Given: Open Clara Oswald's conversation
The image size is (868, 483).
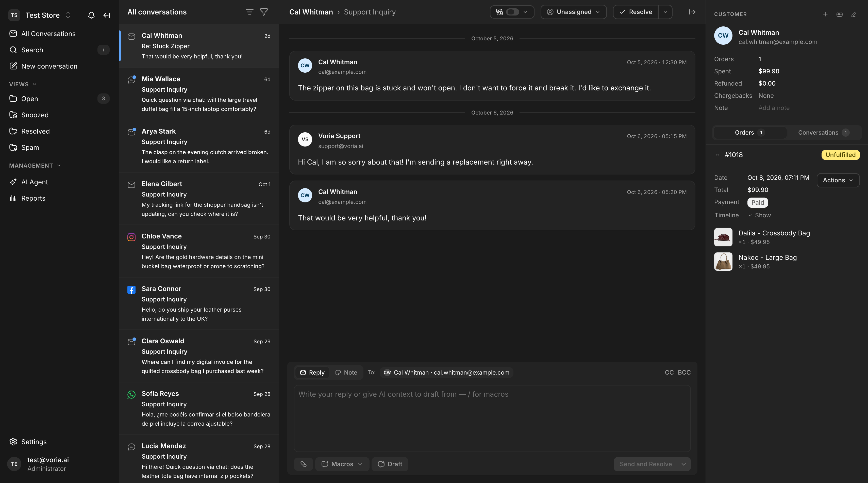Looking at the screenshot, I should 199,356.
